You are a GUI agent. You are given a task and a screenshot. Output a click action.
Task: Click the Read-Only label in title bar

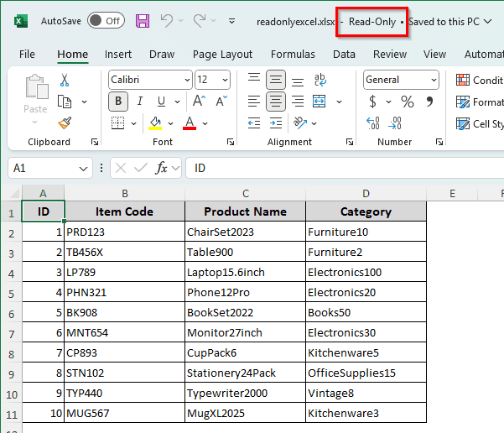click(372, 21)
